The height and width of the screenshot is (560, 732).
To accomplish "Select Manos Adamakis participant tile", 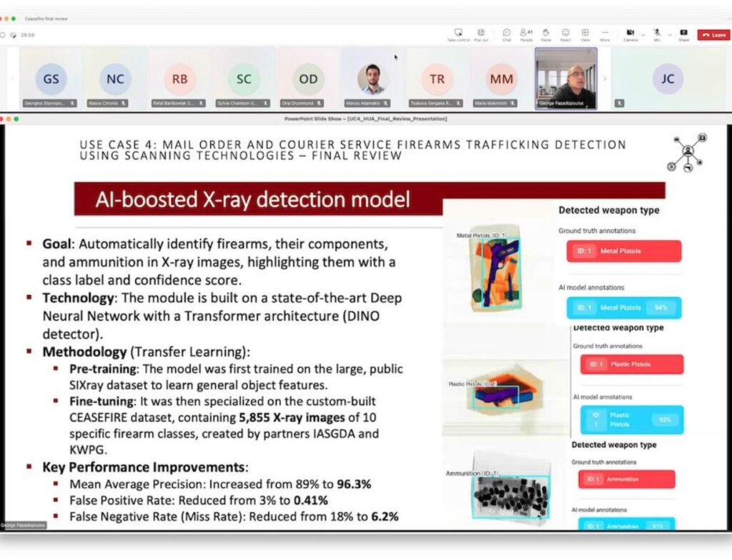I will click(372, 79).
